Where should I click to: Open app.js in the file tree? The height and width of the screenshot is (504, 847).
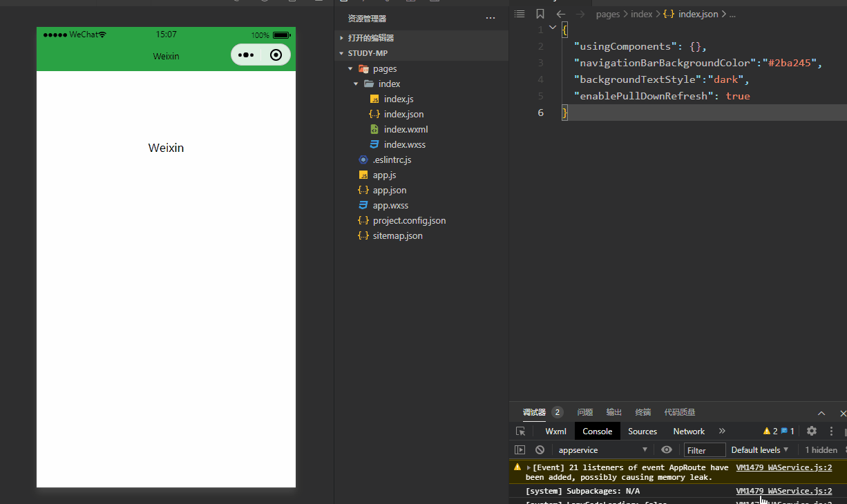[x=384, y=175]
